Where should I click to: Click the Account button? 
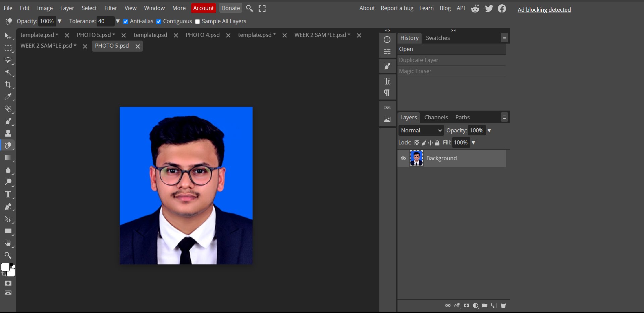pyautogui.click(x=203, y=8)
